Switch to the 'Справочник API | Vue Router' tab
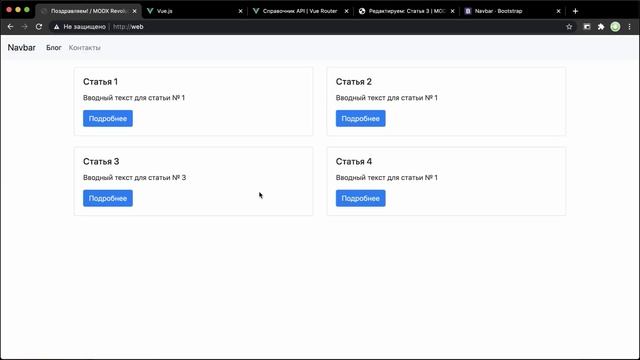This screenshot has height=360, width=640. coord(300,11)
